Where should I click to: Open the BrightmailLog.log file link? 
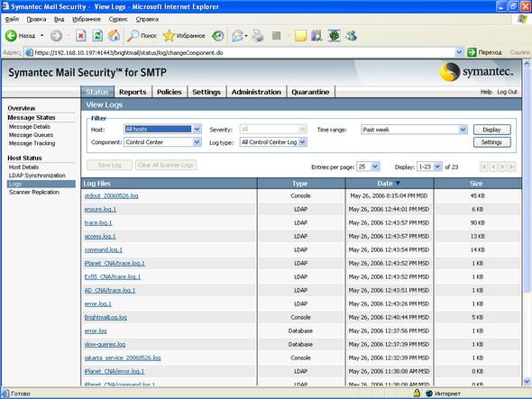(x=105, y=318)
